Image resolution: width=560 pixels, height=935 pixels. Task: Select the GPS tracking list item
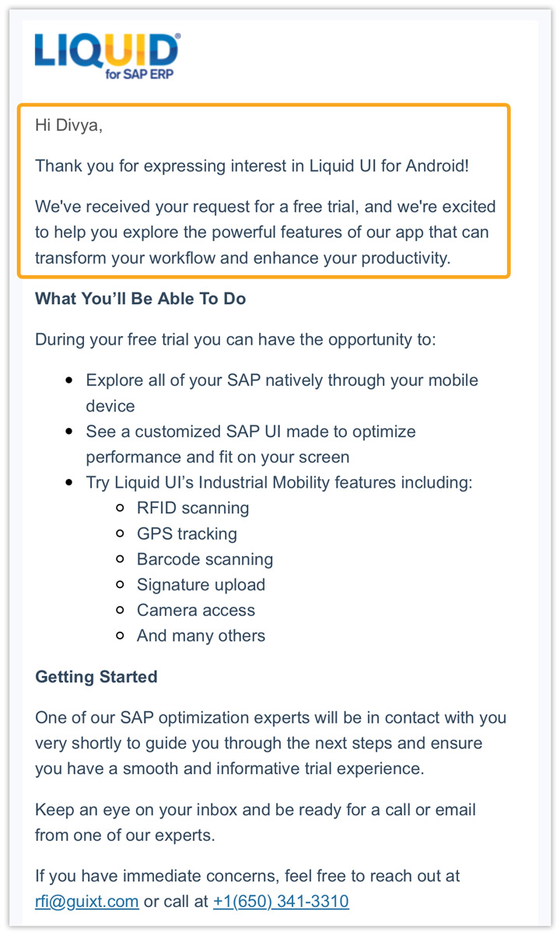[187, 534]
